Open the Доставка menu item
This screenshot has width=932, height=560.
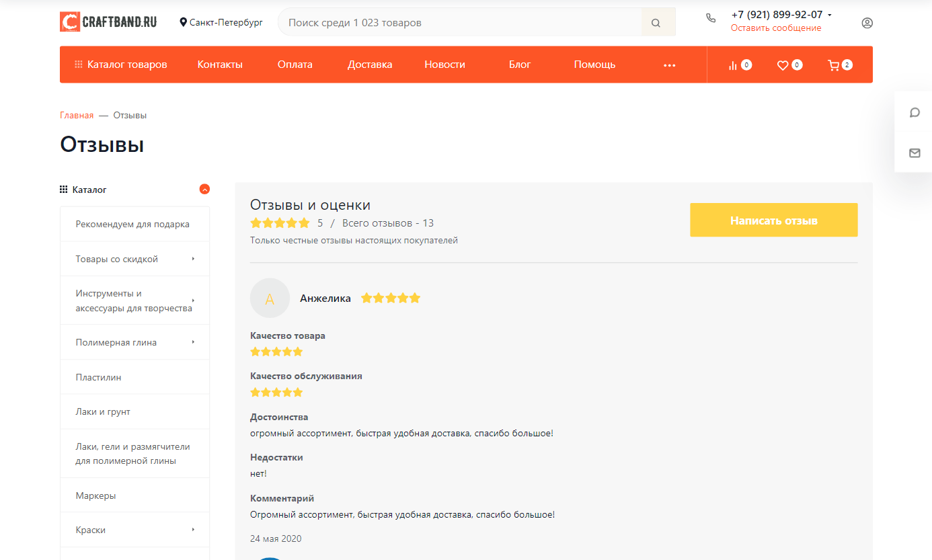click(370, 65)
